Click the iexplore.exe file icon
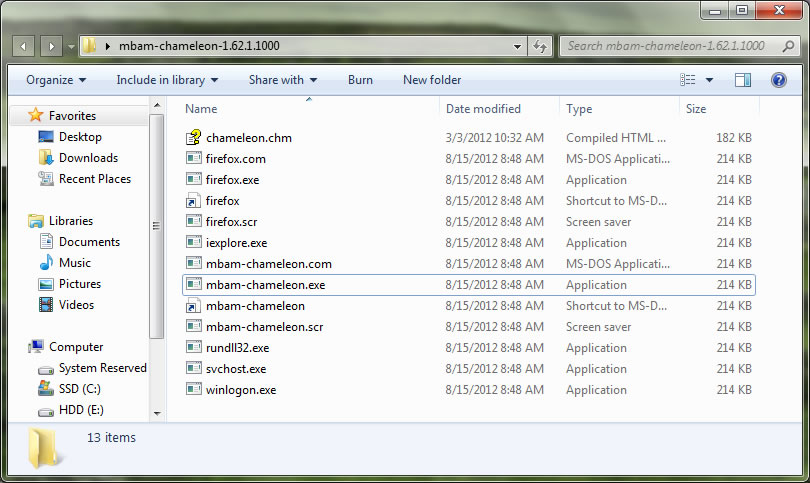Image resolution: width=810 pixels, height=483 pixels. [x=194, y=242]
